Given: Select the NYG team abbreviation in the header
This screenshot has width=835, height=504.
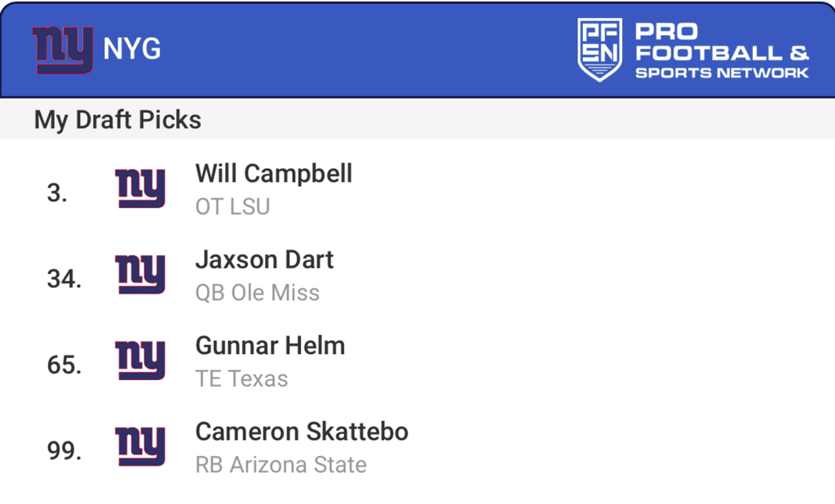Looking at the screenshot, I should pyautogui.click(x=132, y=50).
